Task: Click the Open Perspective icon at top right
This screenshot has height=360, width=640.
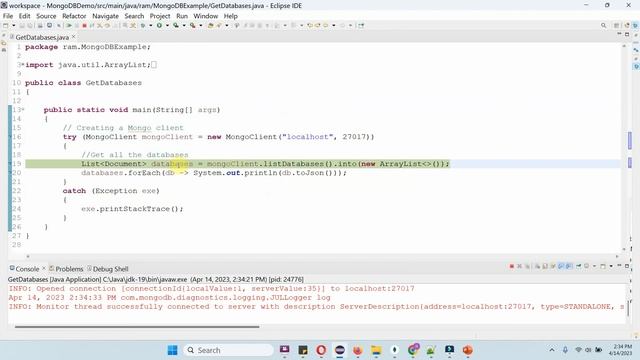Action: coord(617,25)
